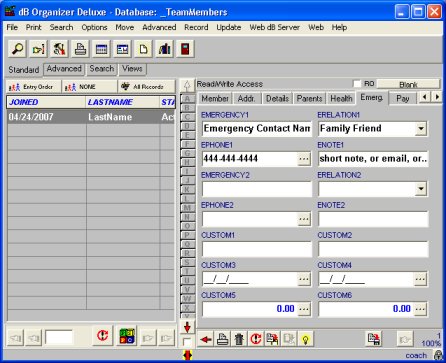
Task: Click the All Records button
Action: coord(147,87)
